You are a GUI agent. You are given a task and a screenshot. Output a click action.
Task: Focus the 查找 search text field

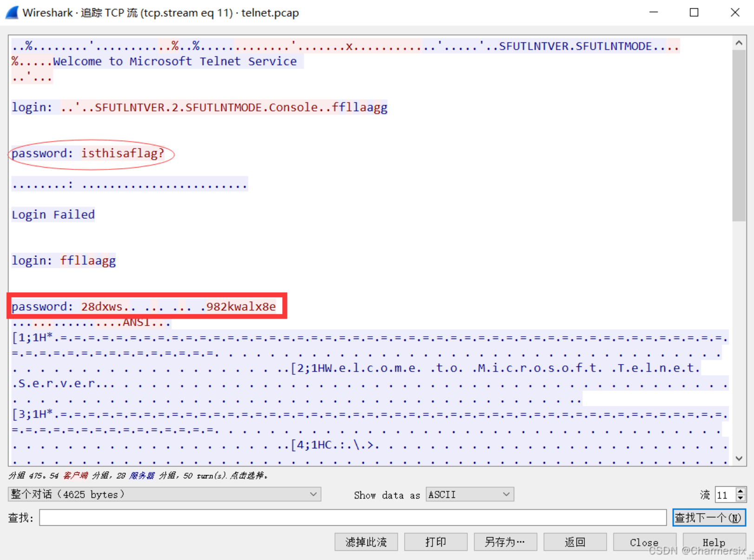(x=353, y=517)
